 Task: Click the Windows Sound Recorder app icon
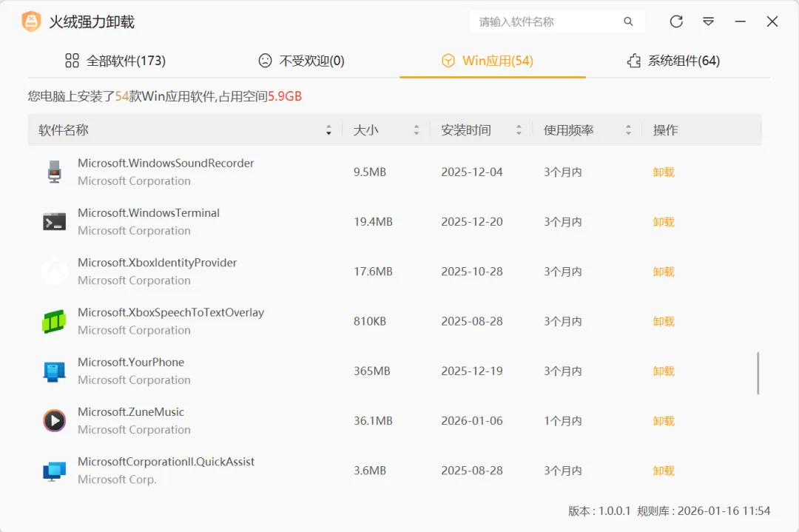tap(54, 172)
